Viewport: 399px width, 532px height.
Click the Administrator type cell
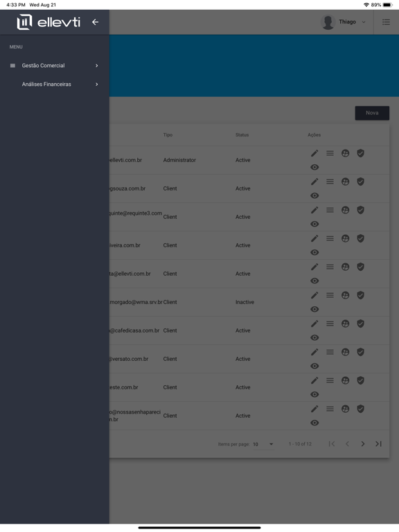coord(179,160)
